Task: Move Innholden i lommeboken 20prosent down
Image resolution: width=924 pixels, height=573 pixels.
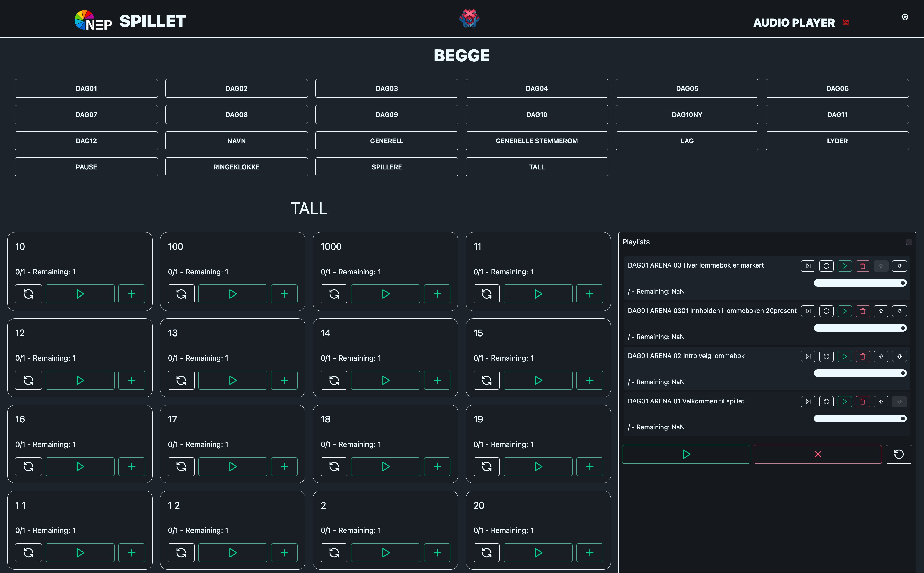Action: click(x=899, y=311)
